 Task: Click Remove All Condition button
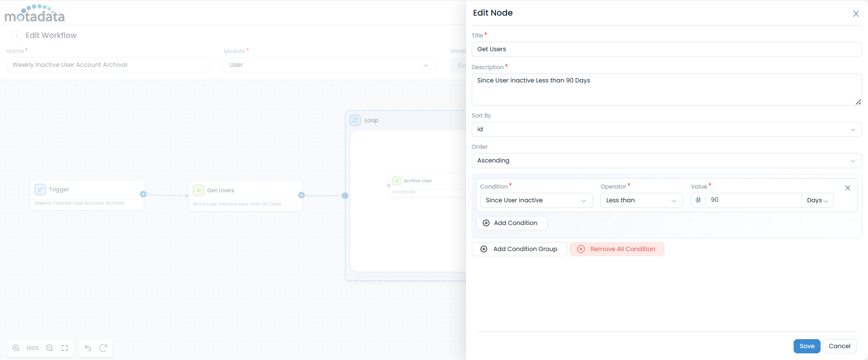(x=616, y=249)
